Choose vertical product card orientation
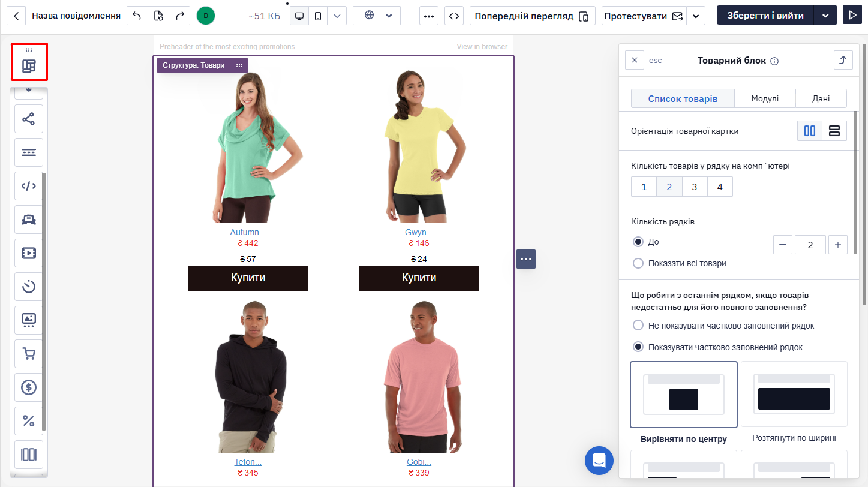868x487 pixels. point(810,131)
